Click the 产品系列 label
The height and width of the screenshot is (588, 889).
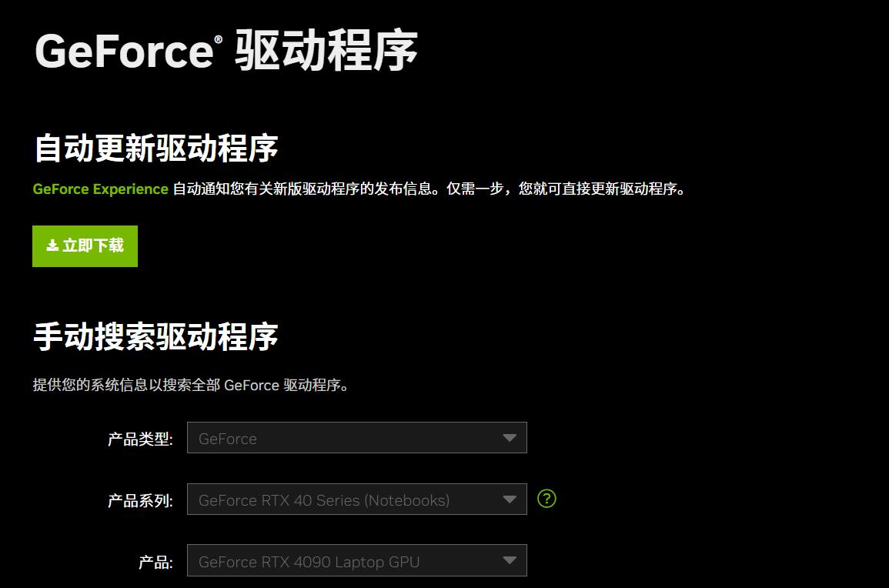[x=140, y=501]
